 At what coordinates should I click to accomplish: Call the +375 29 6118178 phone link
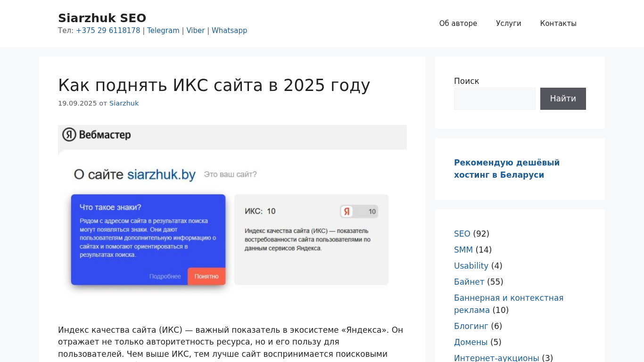click(x=108, y=31)
